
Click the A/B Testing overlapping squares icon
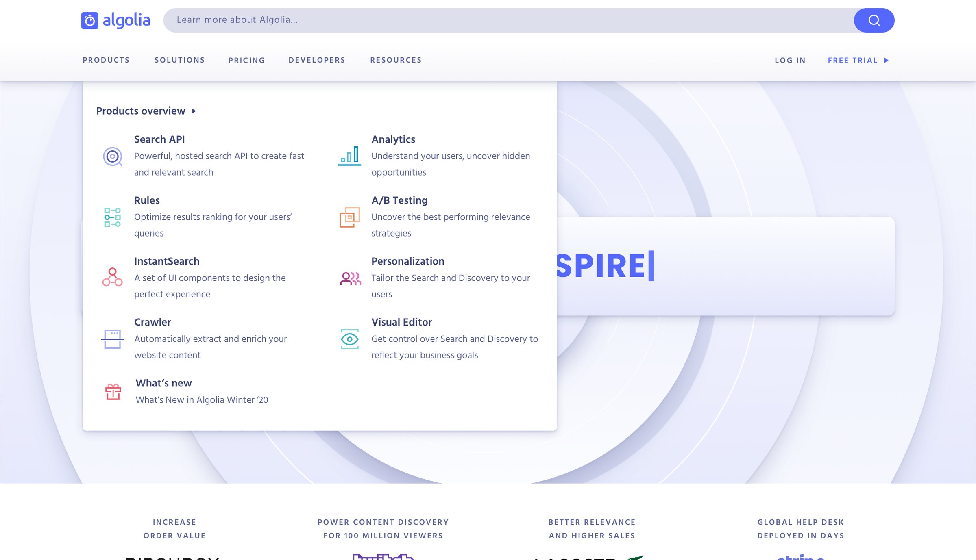[350, 217]
